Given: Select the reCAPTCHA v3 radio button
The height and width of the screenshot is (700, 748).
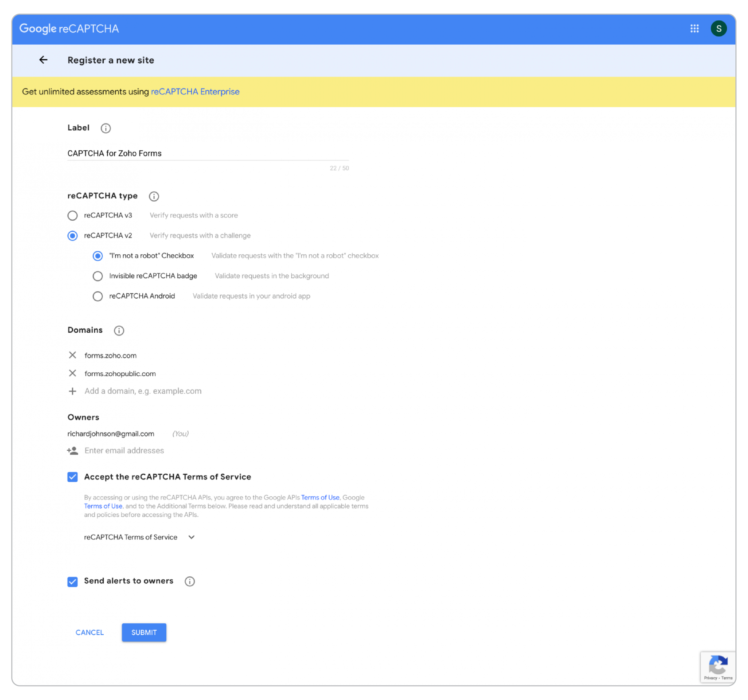Looking at the screenshot, I should [x=73, y=216].
